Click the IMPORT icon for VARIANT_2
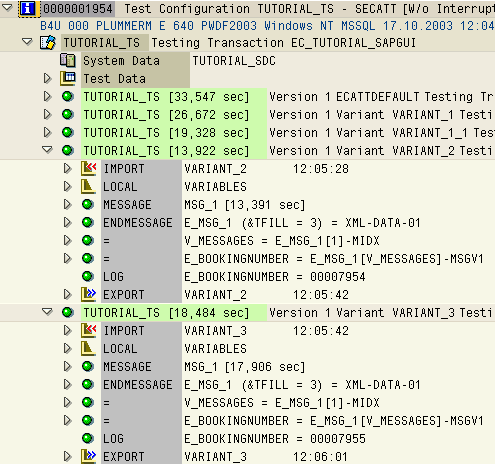 click(88, 169)
